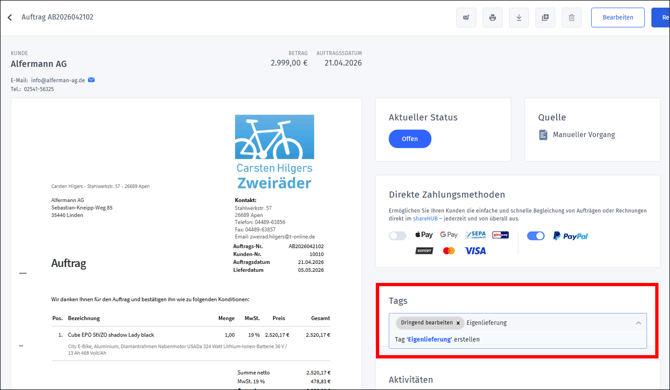
Task: Click the Aktivitäten section heading
Action: (411, 380)
